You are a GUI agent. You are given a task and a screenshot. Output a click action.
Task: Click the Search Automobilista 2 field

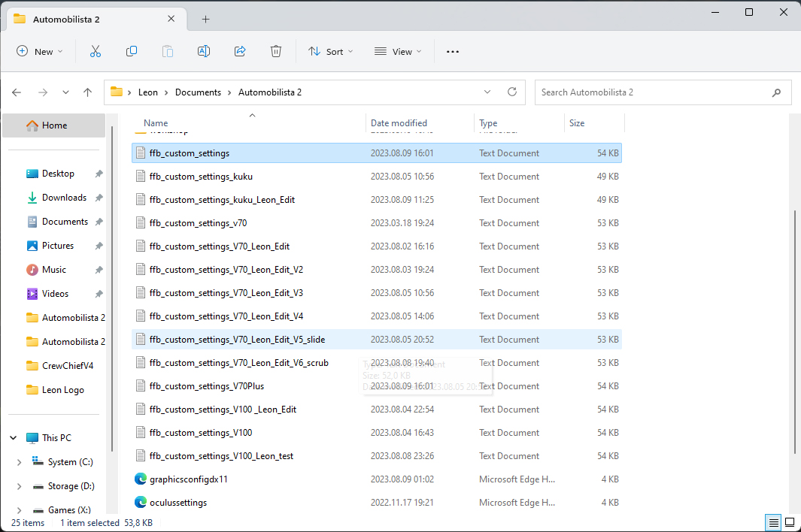tap(653, 92)
